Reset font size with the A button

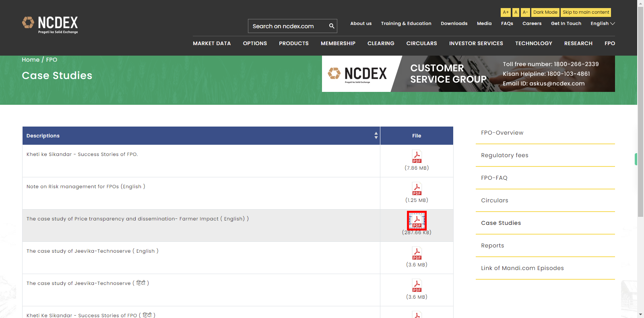tap(516, 12)
